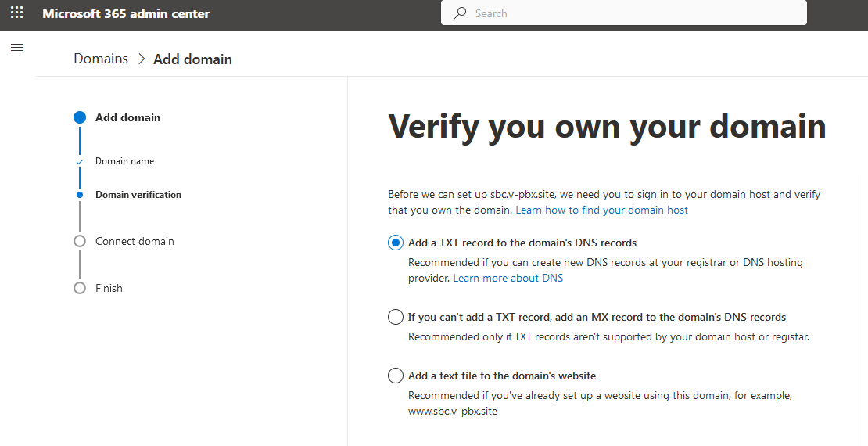
Task: Toggle the hamburger navigation menu
Action: [x=17, y=48]
